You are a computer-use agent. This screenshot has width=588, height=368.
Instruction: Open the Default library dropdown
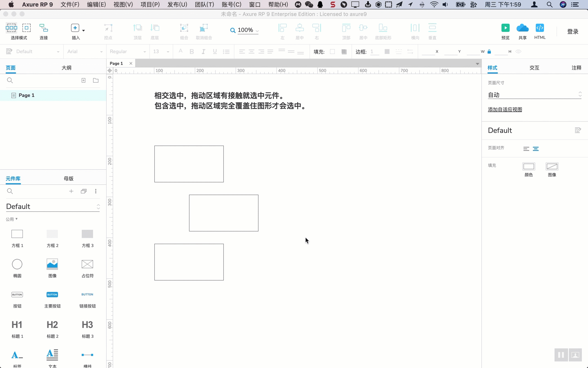[53, 206]
